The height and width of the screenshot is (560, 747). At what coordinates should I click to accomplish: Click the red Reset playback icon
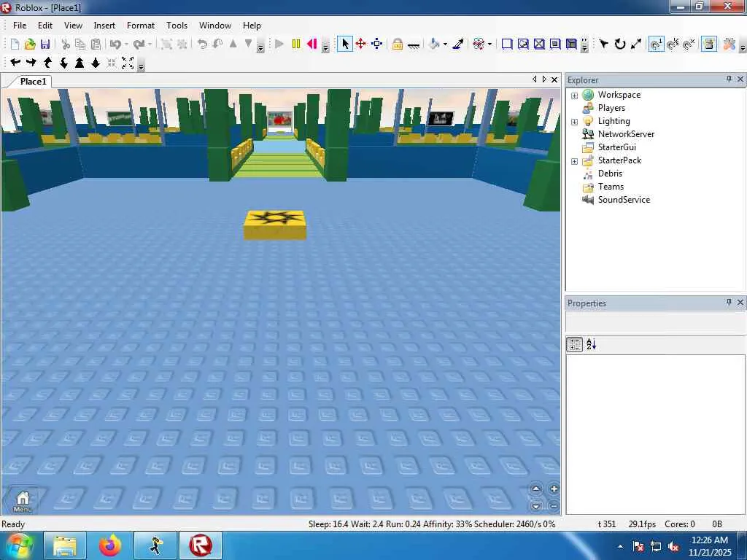[312, 44]
